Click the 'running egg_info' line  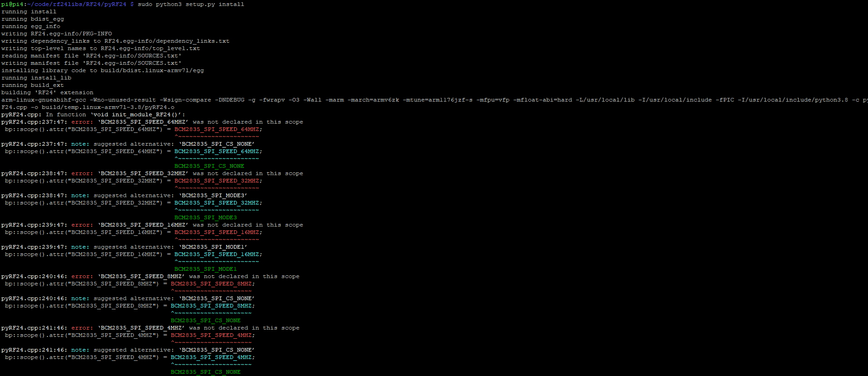[x=31, y=26]
